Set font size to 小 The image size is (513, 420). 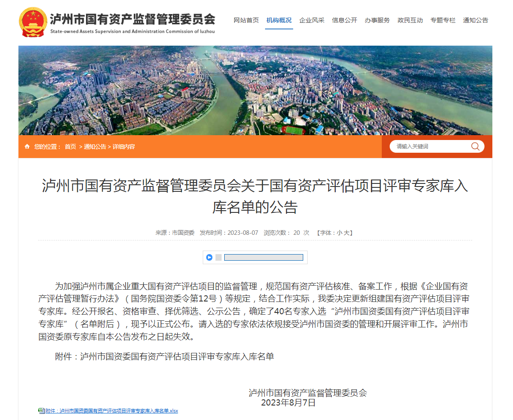click(x=339, y=233)
